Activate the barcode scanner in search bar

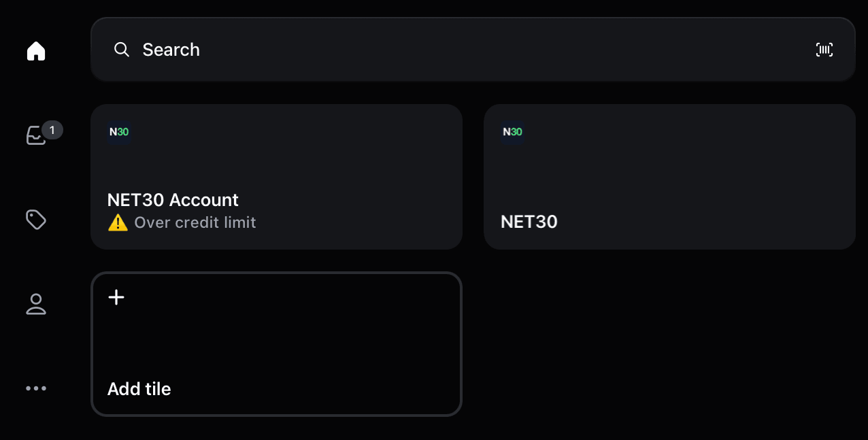pyautogui.click(x=824, y=49)
